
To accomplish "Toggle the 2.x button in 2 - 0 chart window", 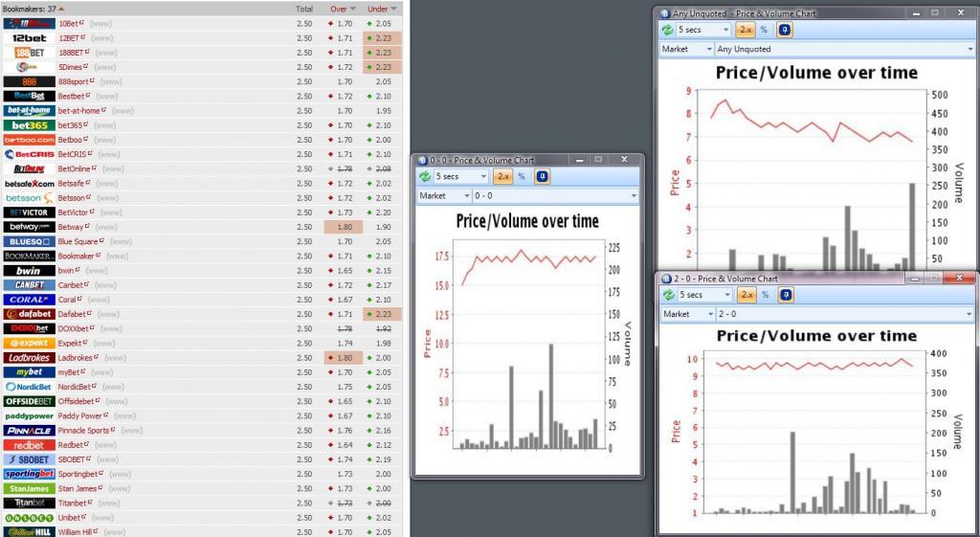I will [x=746, y=295].
